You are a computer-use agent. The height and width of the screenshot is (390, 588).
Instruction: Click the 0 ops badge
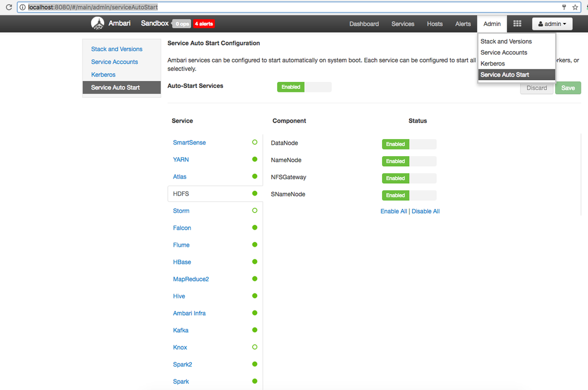pyautogui.click(x=182, y=24)
